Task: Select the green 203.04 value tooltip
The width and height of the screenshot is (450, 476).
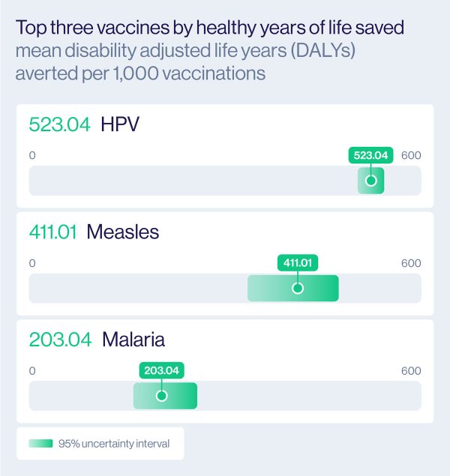Action: tap(161, 370)
